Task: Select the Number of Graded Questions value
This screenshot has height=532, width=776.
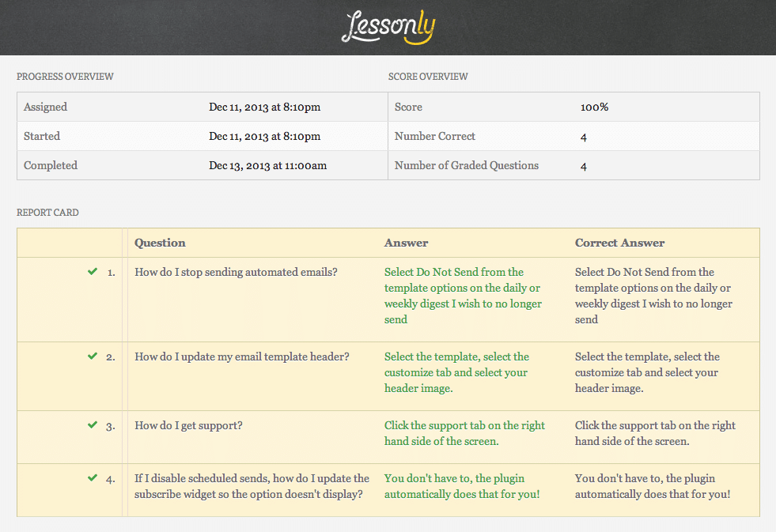Action: point(584,166)
